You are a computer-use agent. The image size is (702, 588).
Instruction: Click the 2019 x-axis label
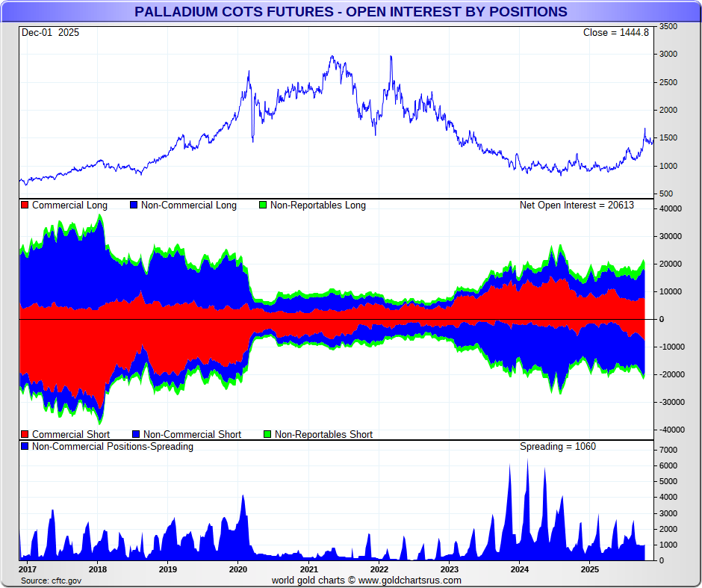(x=168, y=569)
